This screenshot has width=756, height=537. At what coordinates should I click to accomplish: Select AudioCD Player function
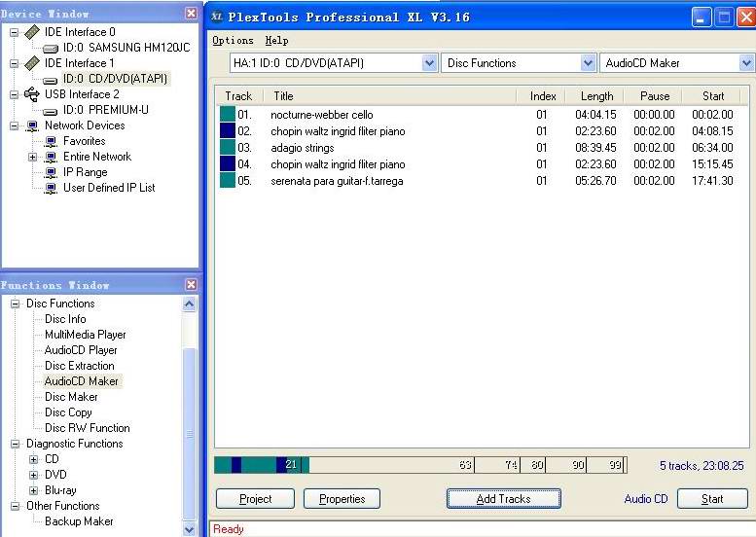[81, 350]
